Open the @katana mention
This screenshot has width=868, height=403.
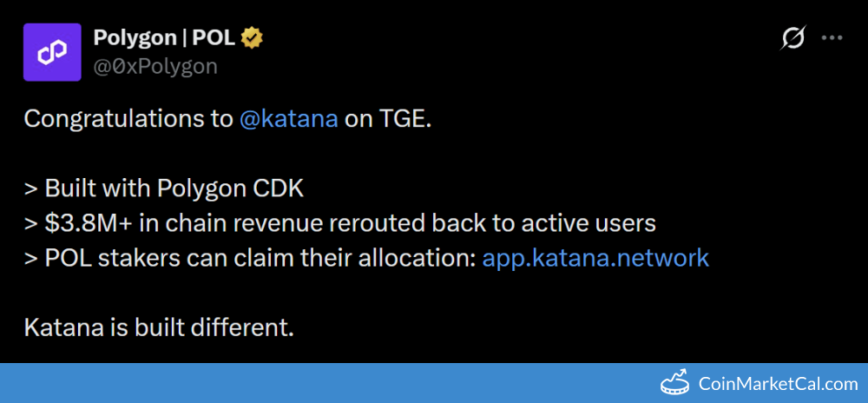288,119
